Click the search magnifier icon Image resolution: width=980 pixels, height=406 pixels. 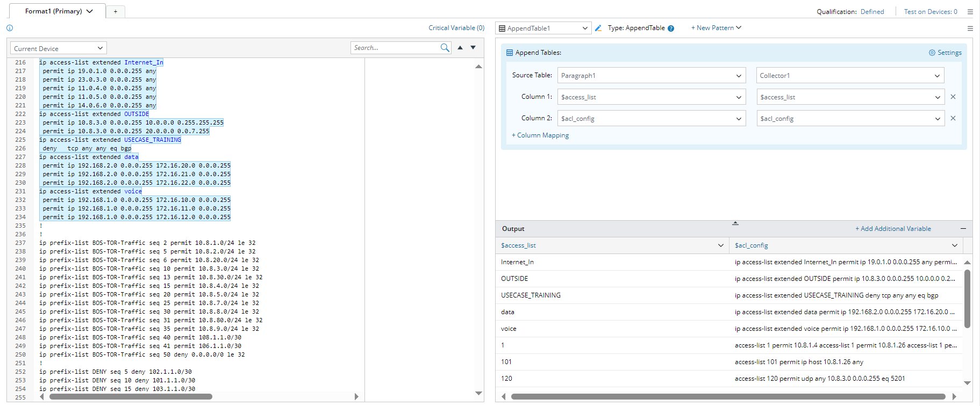click(445, 48)
